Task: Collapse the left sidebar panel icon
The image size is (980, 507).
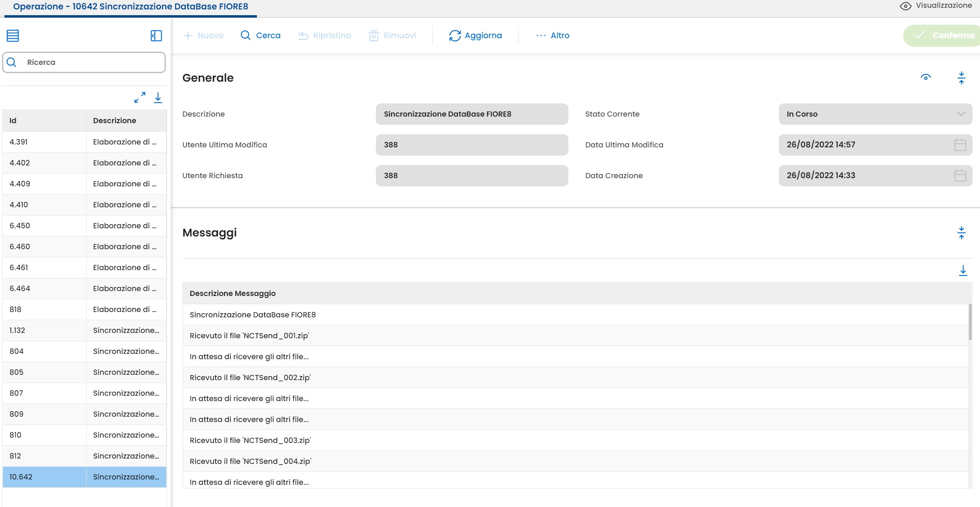Action: [x=156, y=36]
